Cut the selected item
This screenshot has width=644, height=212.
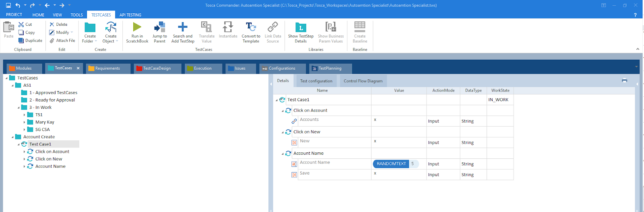coord(25,24)
